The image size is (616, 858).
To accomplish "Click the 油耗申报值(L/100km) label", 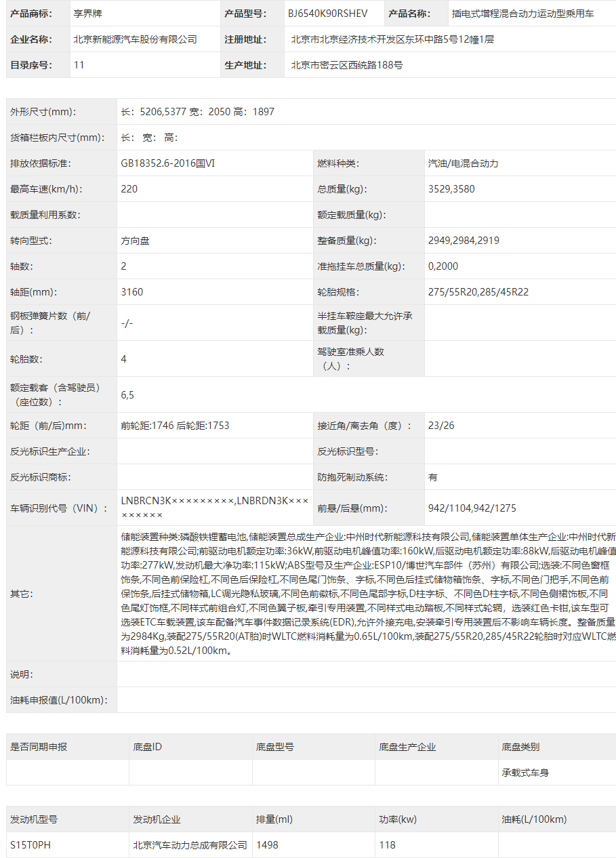I will coord(59,700).
